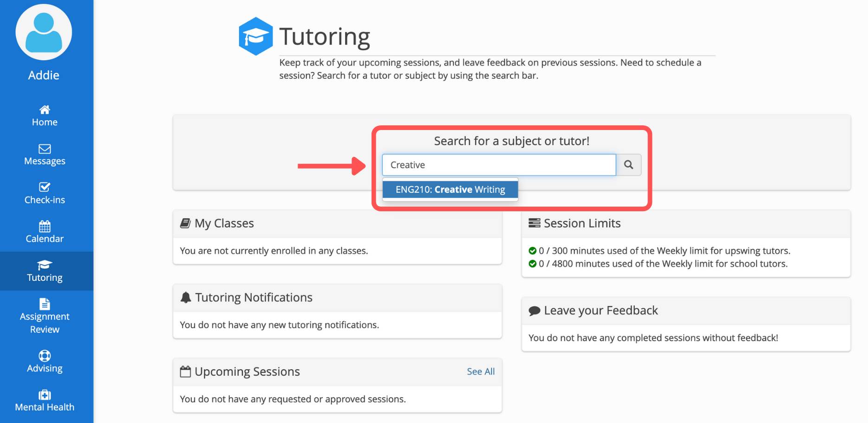Open Assignment Review from the sidebar
Viewport: 868px width, 423px height.
(45, 315)
